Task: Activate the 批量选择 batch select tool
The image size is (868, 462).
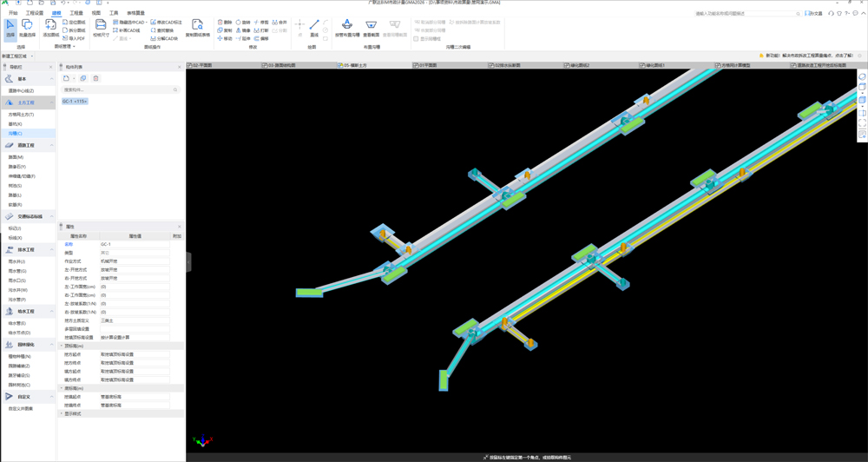Action: (27, 29)
